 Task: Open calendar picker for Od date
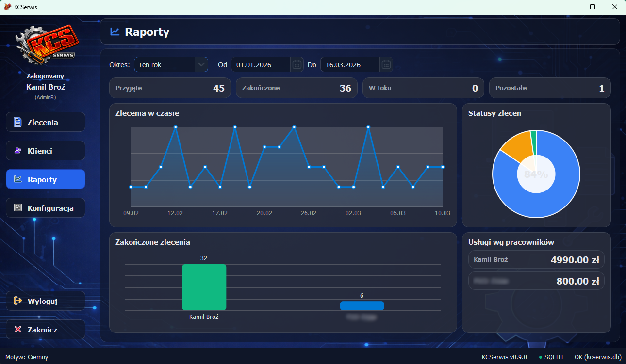297,64
